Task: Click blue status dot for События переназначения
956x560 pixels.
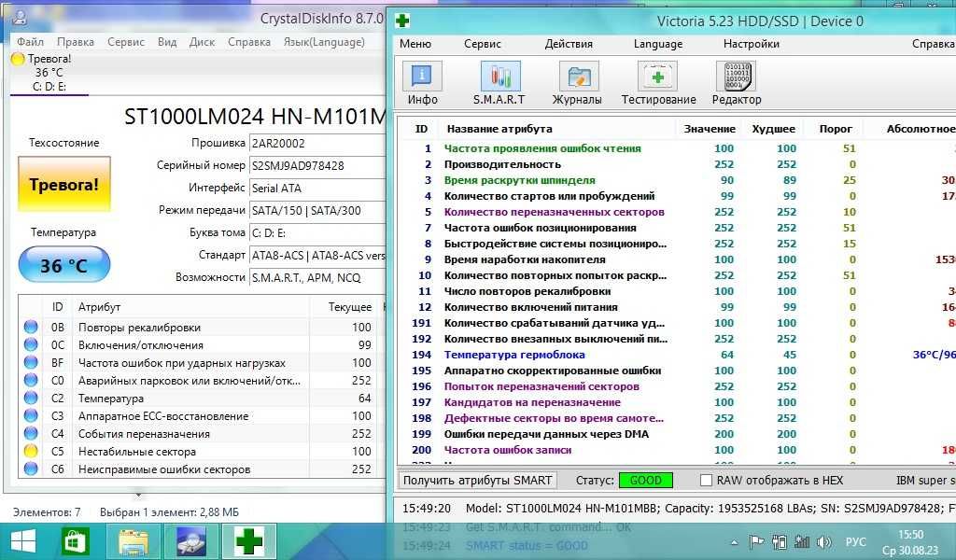Action: click(x=31, y=434)
